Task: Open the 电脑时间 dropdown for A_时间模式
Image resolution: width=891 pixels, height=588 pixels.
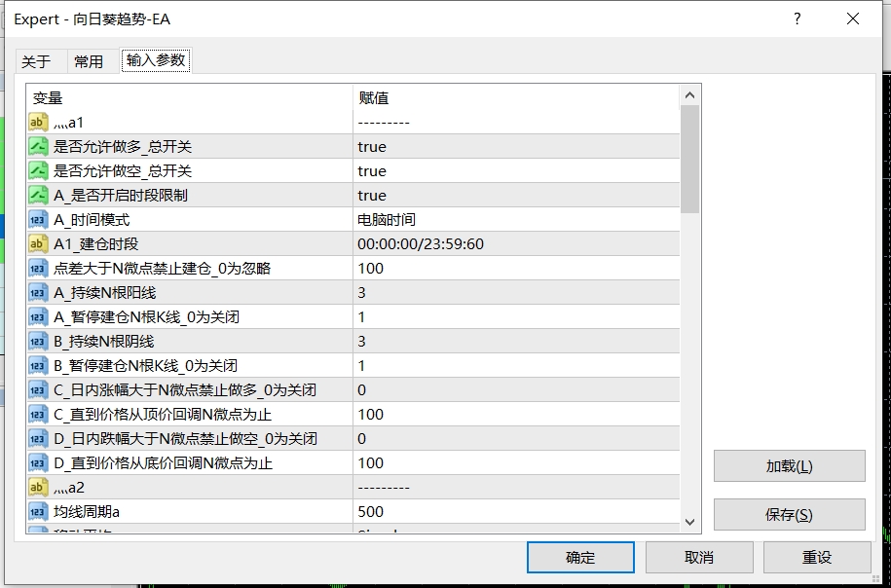Action: [x=438, y=220]
